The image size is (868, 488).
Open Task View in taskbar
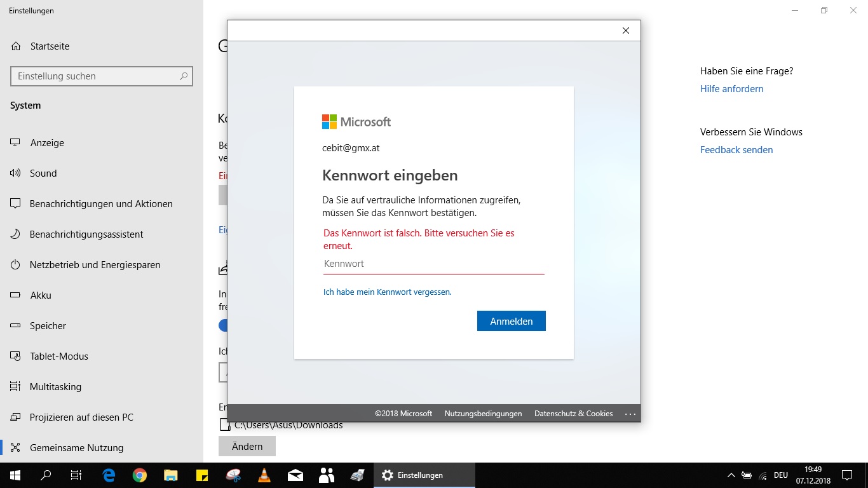tap(76, 475)
